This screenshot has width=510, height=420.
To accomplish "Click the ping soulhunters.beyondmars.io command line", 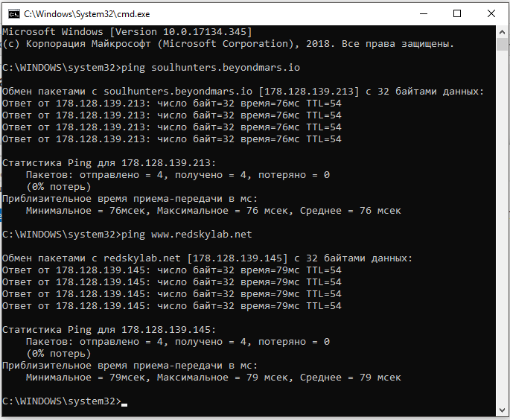I will (151, 68).
